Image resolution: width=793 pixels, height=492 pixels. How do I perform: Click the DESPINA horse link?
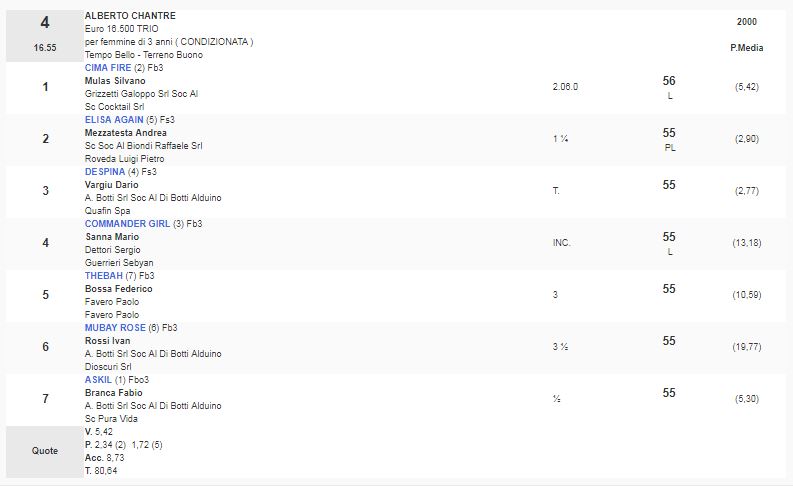106,172
